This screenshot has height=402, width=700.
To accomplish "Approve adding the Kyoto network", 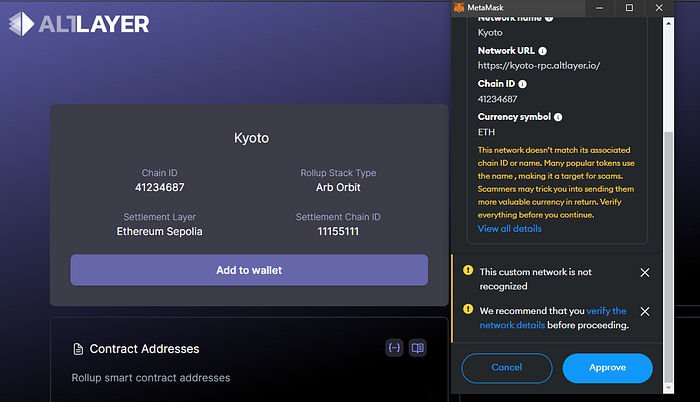I will (608, 368).
